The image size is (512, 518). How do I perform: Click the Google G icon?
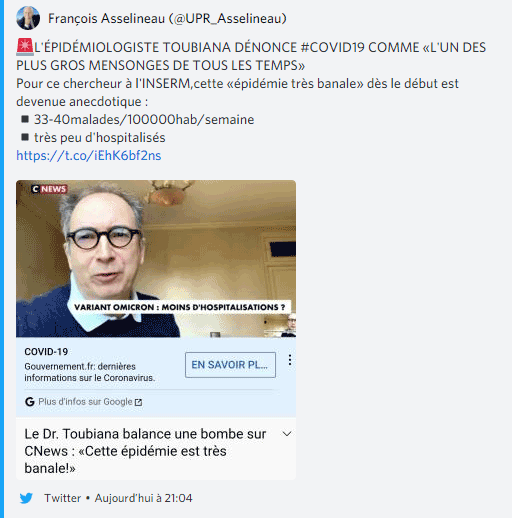[x=30, y=402]
